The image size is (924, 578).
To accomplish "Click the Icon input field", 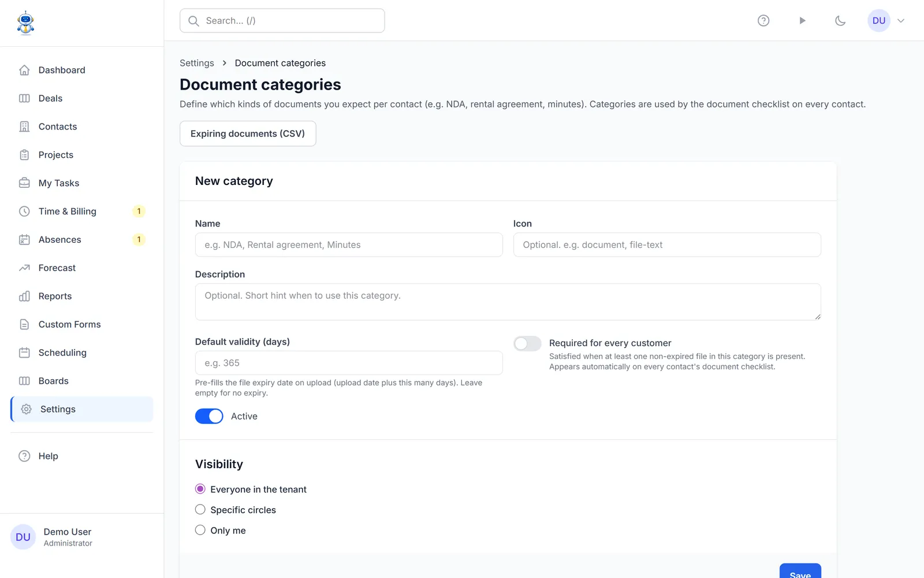I will tap(667, 245).
